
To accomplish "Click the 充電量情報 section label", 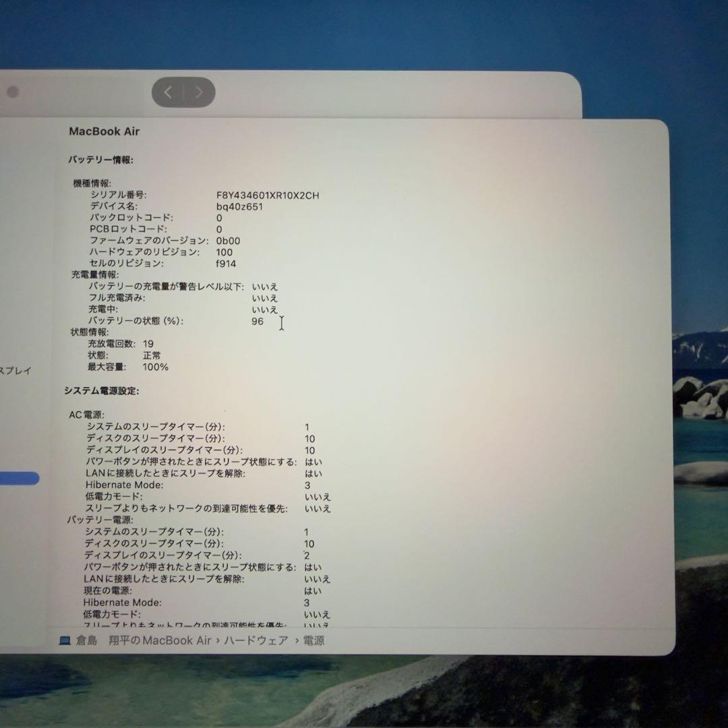I will (x=95, y=275).
